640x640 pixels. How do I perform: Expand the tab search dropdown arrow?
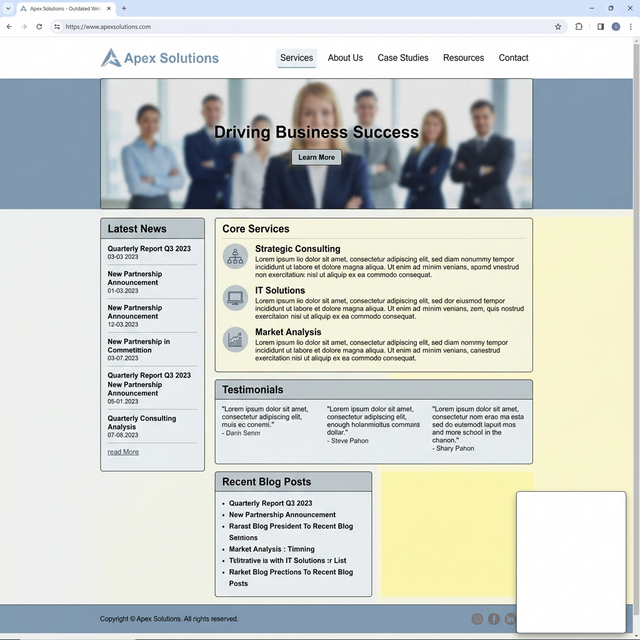pyautogui.click(x=7, y=8)
